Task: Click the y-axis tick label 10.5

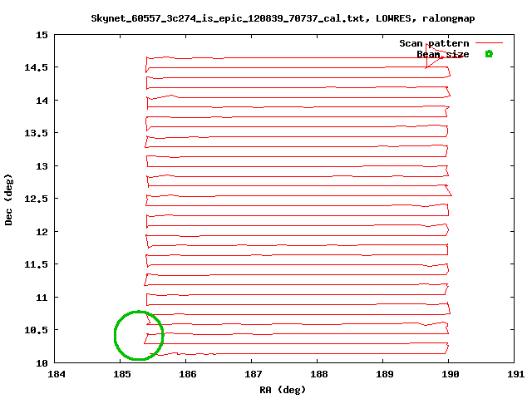Action: pyautogui.click(x=37, y=330)
